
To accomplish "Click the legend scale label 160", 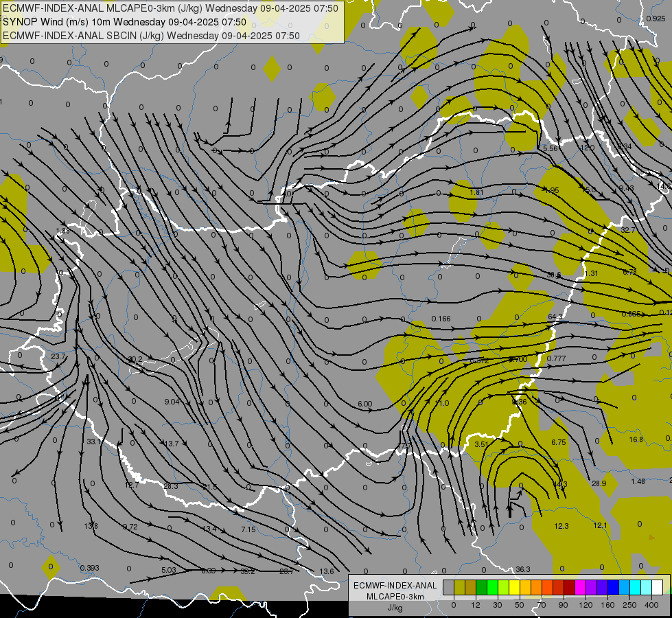I will click(x=607, y=605).
